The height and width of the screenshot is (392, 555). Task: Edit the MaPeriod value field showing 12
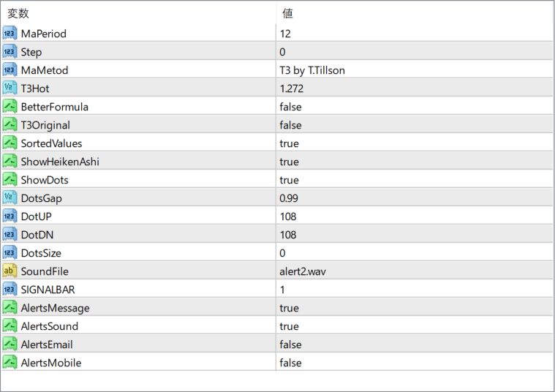click(x=414, y=34)
